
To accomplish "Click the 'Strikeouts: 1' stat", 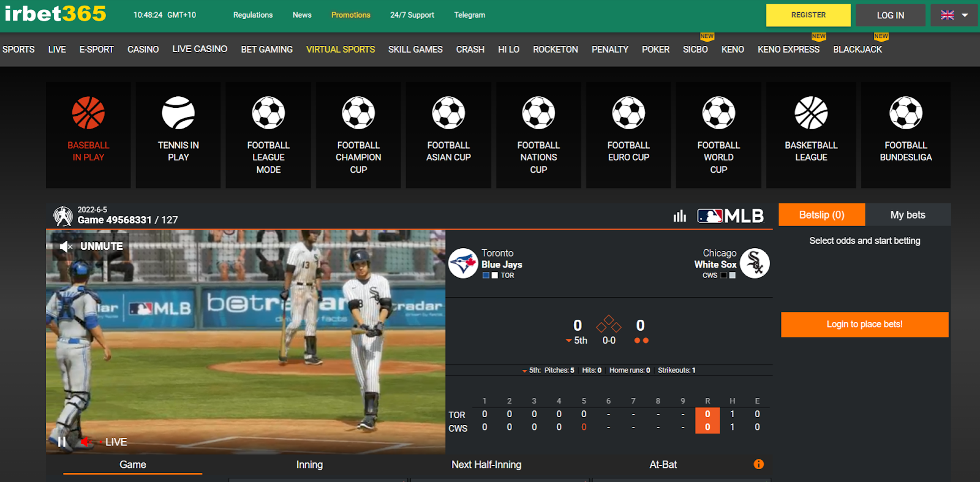I will [677, 371].
